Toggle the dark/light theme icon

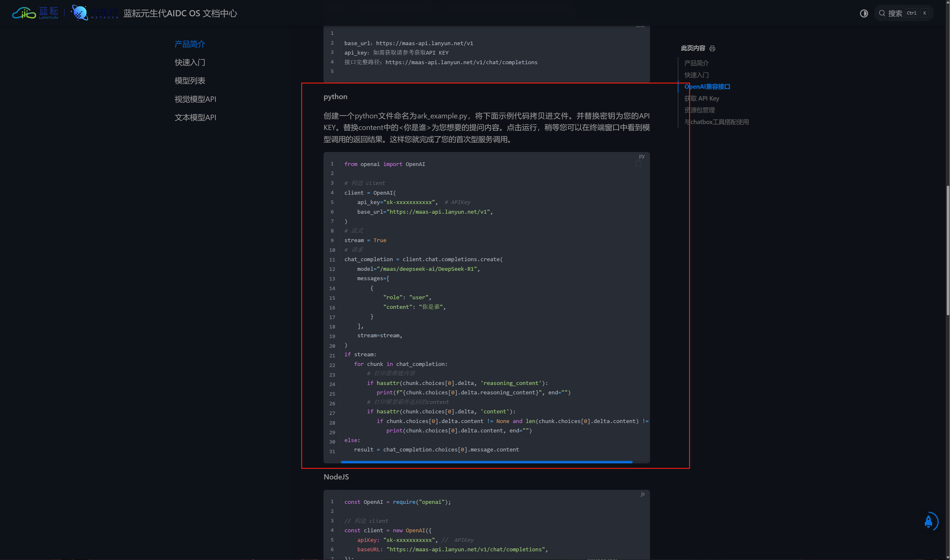863,14
